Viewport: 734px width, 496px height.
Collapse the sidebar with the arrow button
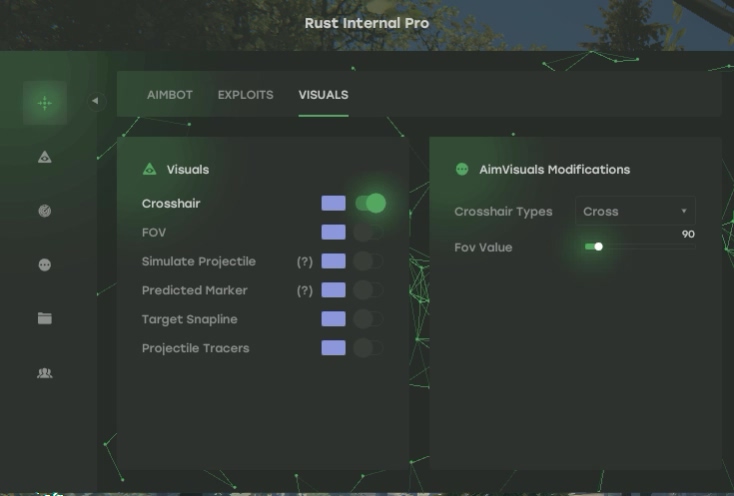[96, 101]
